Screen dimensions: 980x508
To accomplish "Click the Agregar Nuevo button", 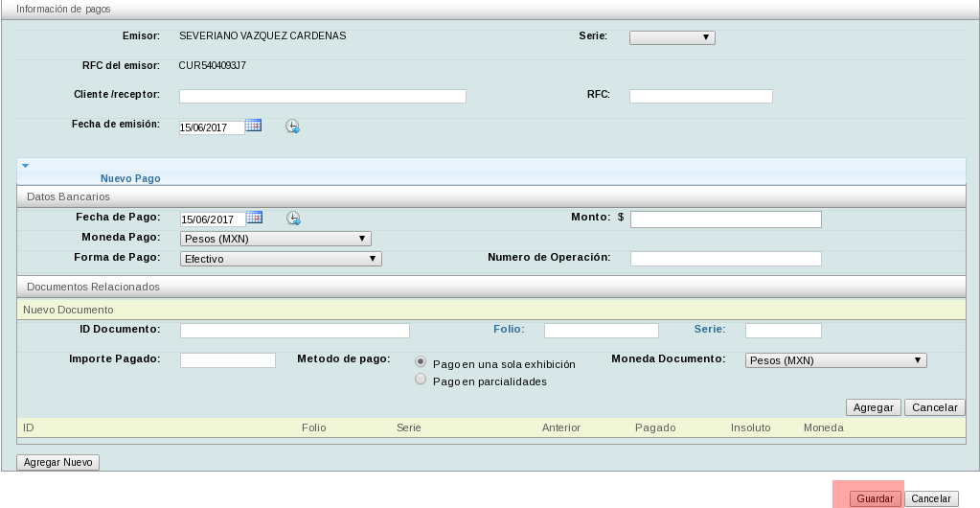I will (x=57, y=462).
